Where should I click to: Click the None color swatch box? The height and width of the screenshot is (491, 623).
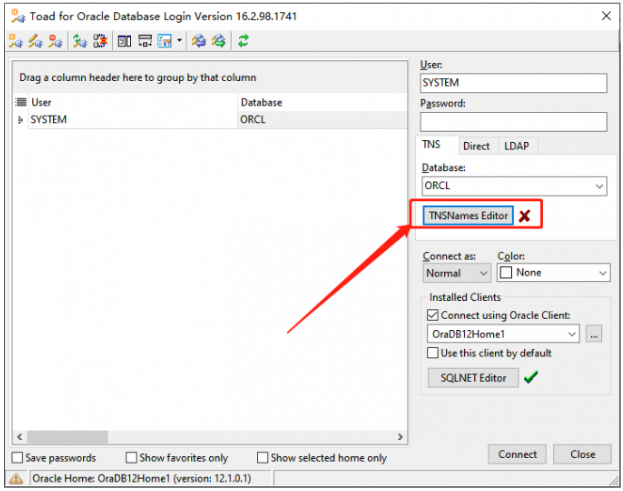click(506, 273)
